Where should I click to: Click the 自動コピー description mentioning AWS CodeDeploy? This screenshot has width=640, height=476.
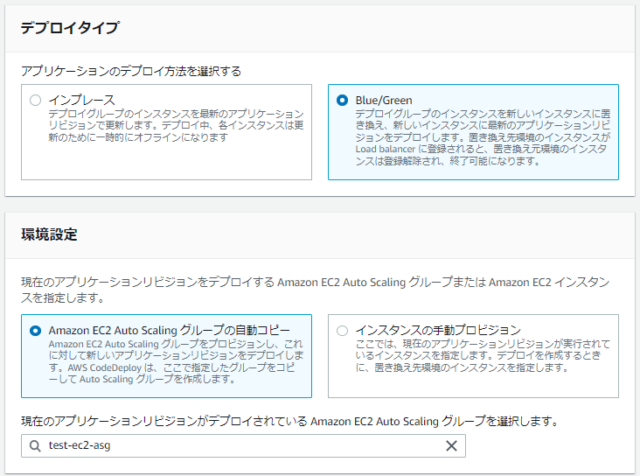pos(176,362)
